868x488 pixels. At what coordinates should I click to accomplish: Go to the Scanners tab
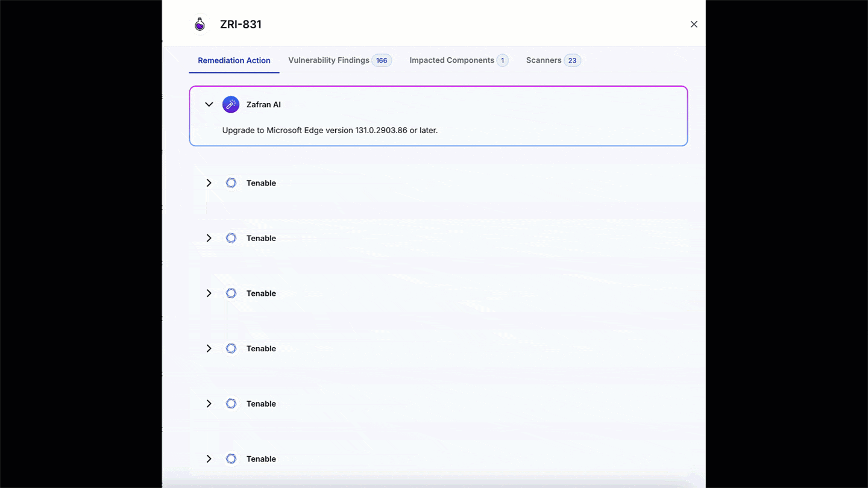tap(553, 60)
